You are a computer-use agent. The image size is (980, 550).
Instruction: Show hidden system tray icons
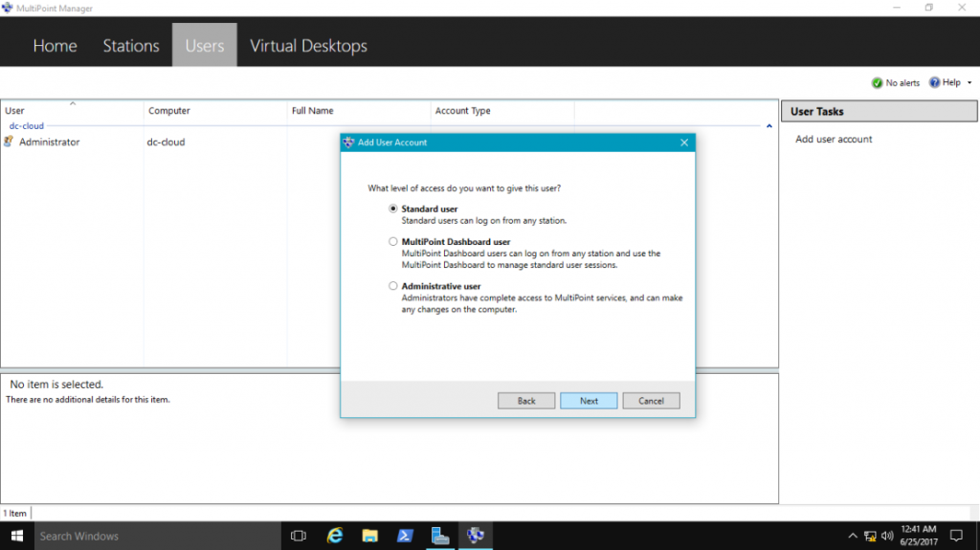[x=853, y=536]
